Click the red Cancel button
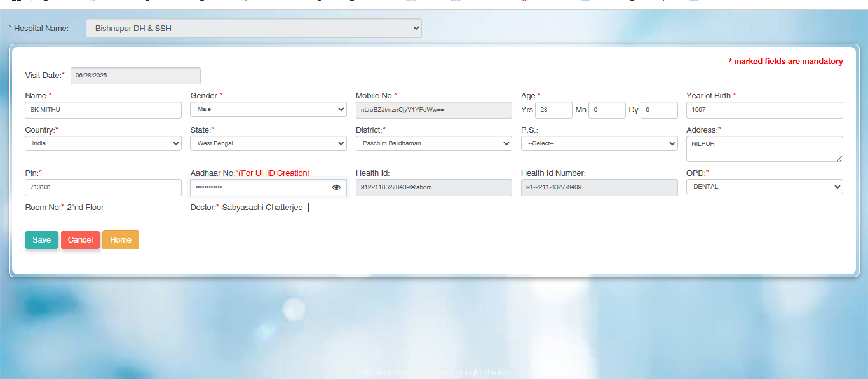868x379 pixels. click(80, 240)
